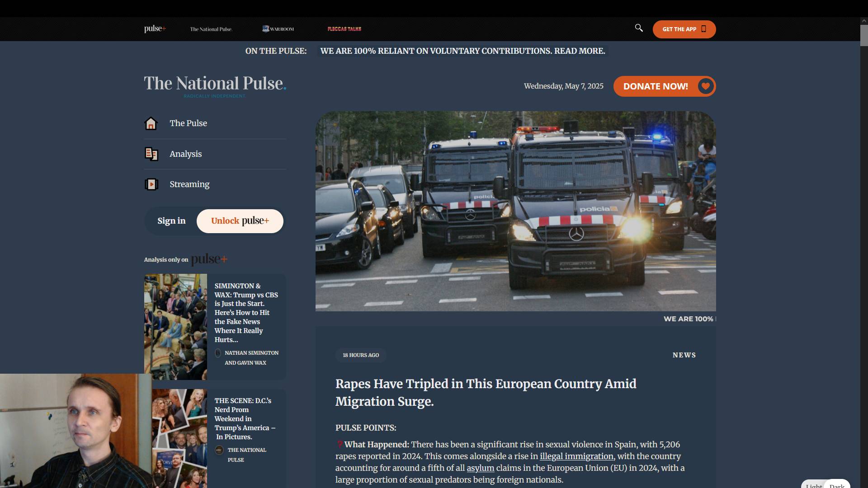868x488 pixels.
Task: Switch to Light theme
Action: coord(814,486)
